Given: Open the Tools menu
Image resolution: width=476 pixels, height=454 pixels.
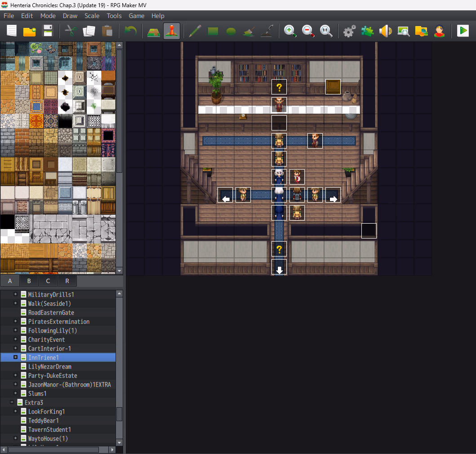Looking at the screenshot, I should [114, 16].
